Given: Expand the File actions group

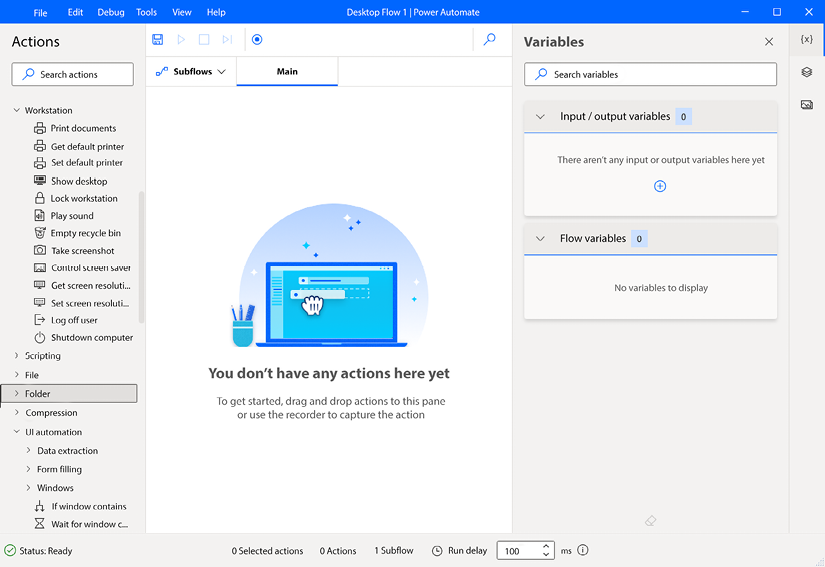Looking at the screenshot, I should pos(16,374).
